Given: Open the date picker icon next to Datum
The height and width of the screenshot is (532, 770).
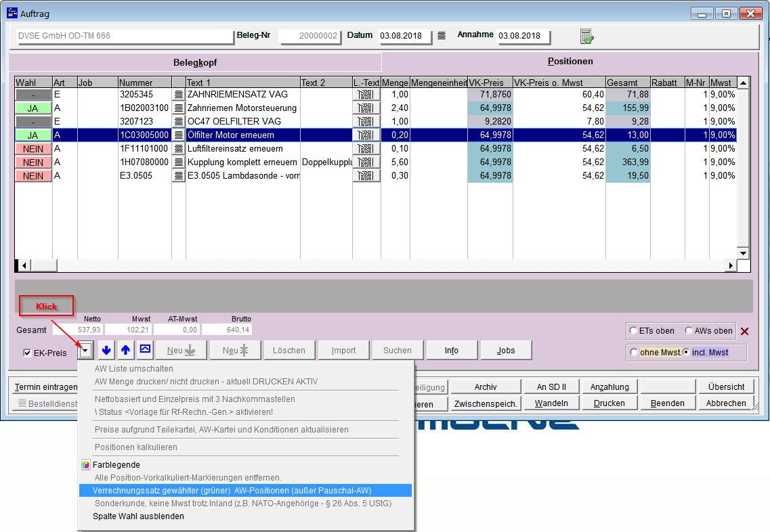Looking at the screenshot, I should (442, 36).
